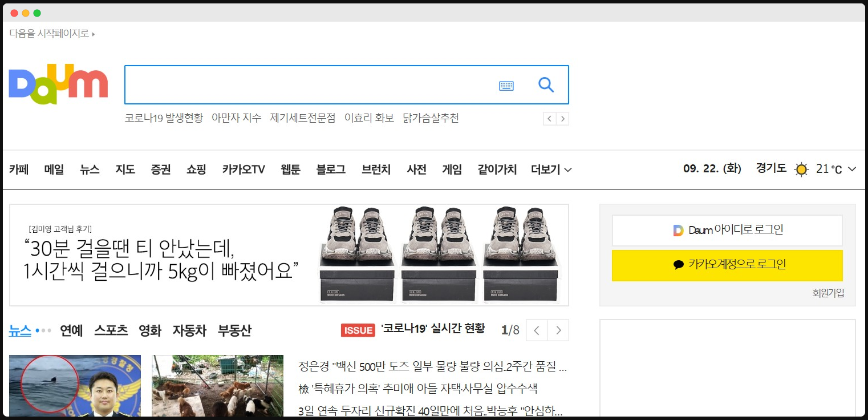Click the sunny weather icon
Screen dimensions: 868x420
tap(801, 169)
